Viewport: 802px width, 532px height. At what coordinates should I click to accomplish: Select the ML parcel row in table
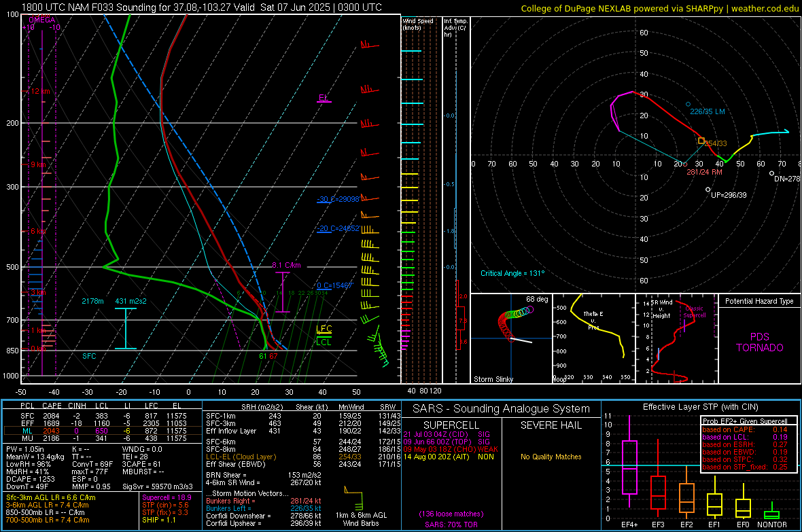coord(103,431)
